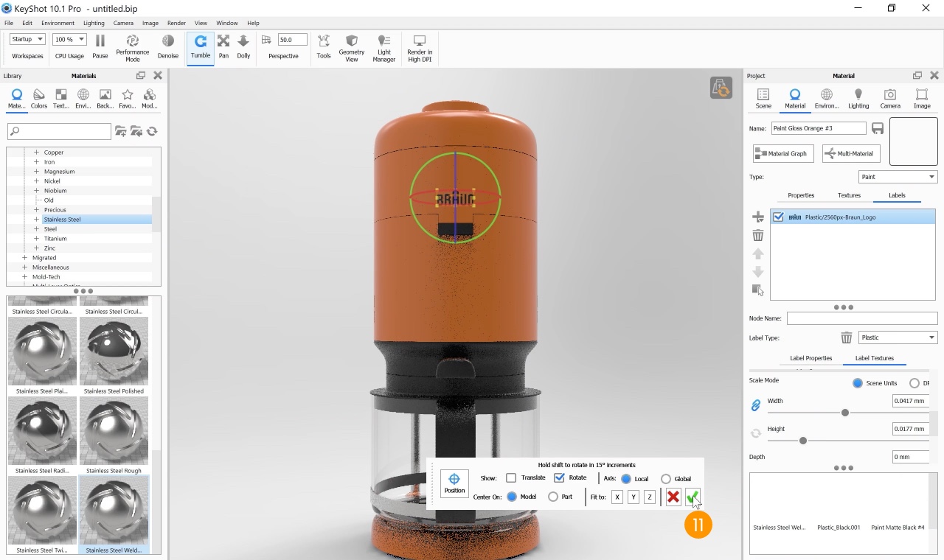Expand the Titanium tree item

click(x=36, y=239)
